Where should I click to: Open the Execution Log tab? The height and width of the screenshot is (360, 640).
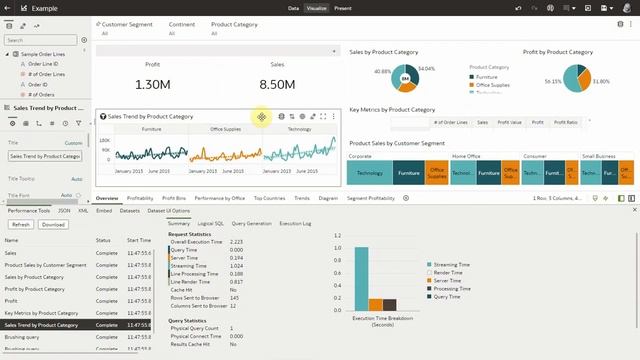click(295, 223)
